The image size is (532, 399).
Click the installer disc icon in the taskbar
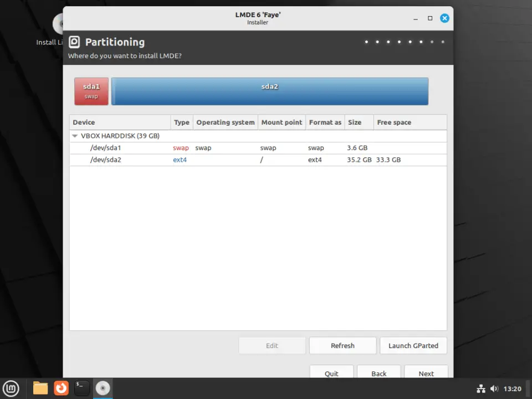[103, 388]
